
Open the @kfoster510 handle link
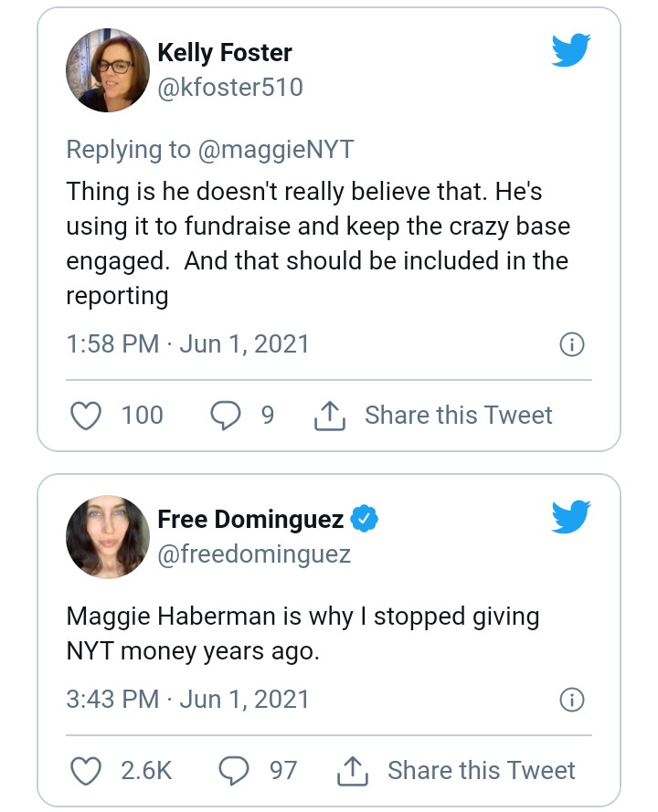229,88
